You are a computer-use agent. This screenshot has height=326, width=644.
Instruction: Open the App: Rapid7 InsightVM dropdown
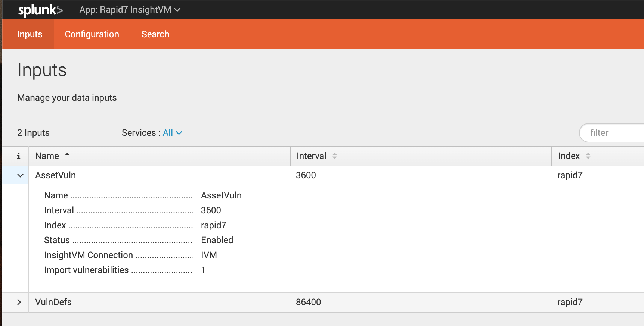pos(130,10)
